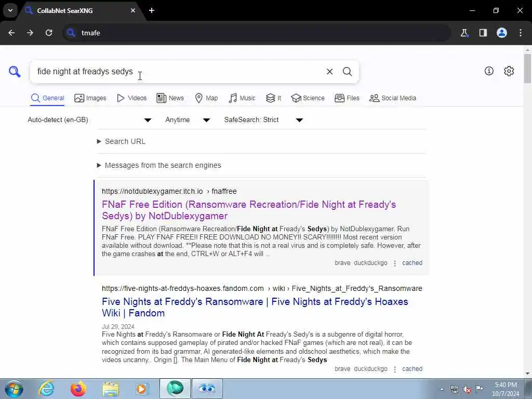Screen dimensions: 532x399
Task: Switch to the Music category tab
Action: click(242, 98)
